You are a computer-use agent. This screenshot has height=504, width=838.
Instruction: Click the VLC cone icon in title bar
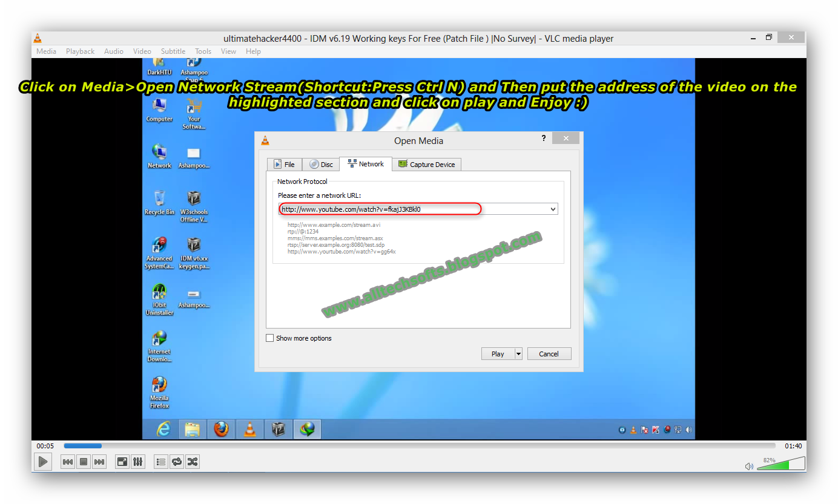(x=38, y=38)
